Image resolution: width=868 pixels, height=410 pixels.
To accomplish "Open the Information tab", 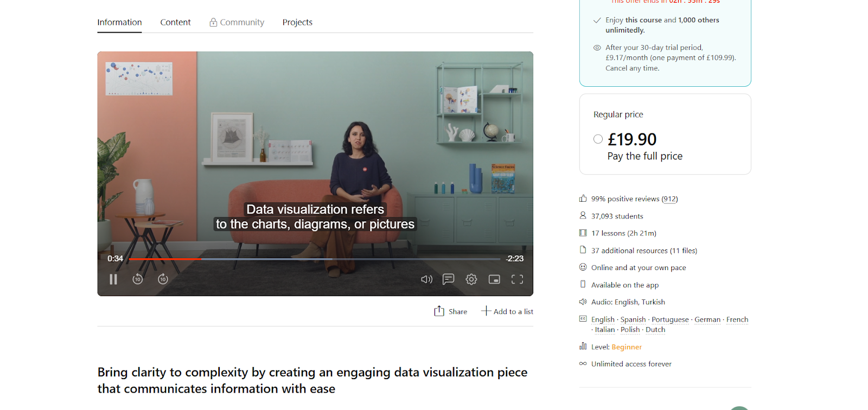I will pos(119,22).
